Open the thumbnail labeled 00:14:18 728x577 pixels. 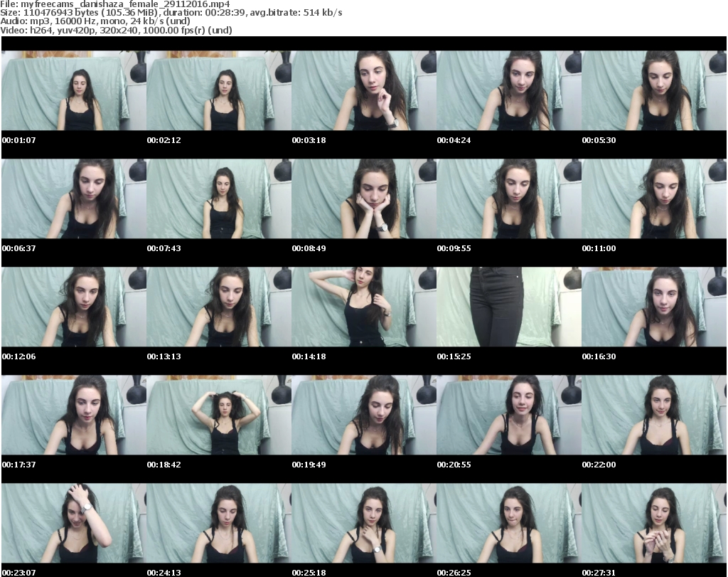coord(363,307)
